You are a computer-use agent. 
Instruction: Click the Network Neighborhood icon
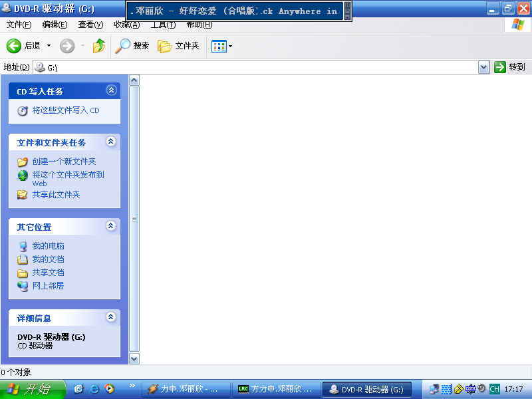click(23, 286)
